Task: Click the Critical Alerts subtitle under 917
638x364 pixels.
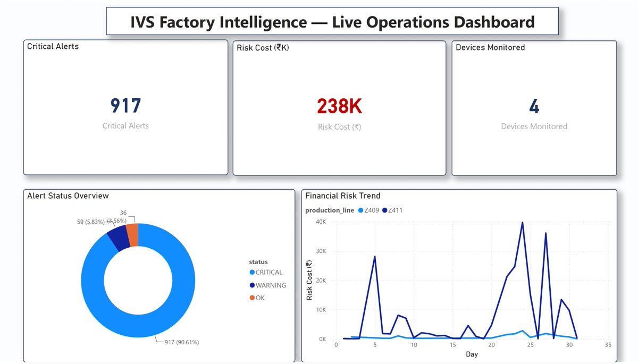Action: click(x=125, y=126)
